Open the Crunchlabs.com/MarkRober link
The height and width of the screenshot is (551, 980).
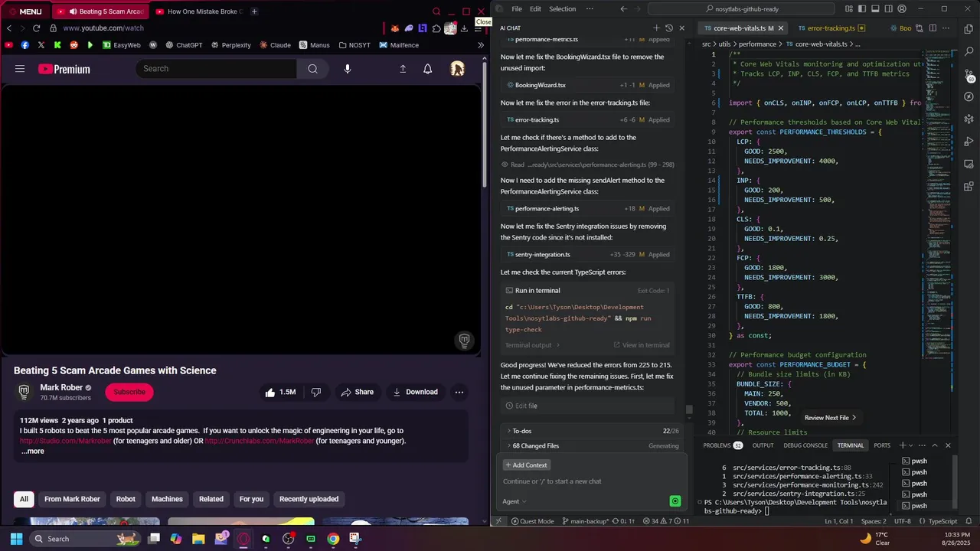(x=260, y=441)
